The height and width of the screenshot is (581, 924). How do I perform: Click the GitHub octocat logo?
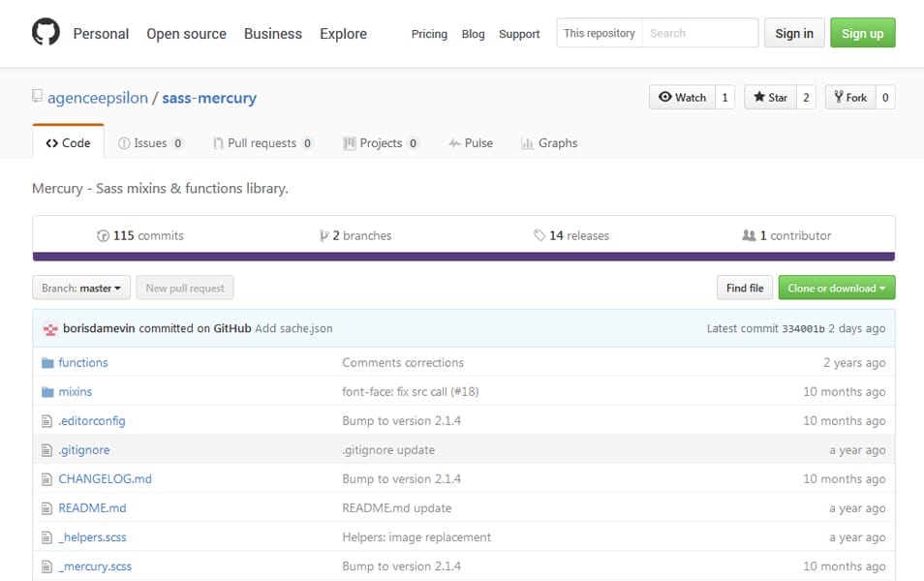pyautogui.click(x=46, y=32)
